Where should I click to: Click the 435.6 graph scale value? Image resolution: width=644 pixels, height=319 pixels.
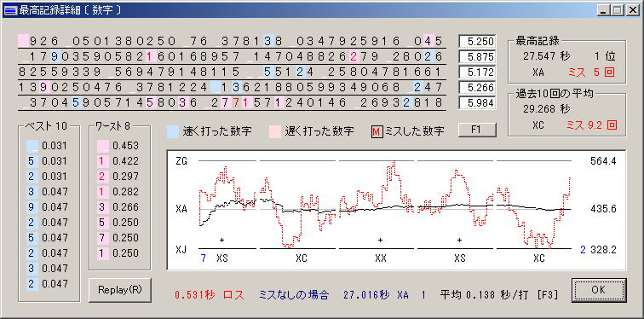(x=603, y=209)
